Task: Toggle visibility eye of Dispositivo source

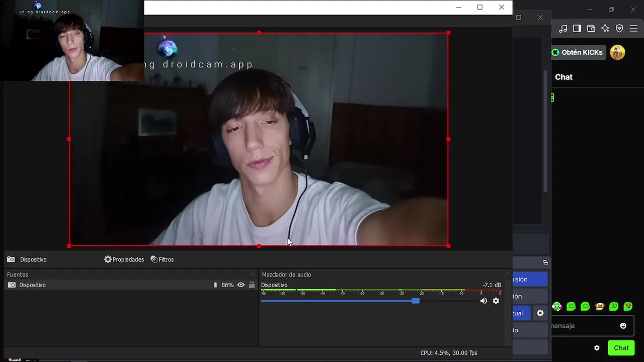Action: [241, 285]
